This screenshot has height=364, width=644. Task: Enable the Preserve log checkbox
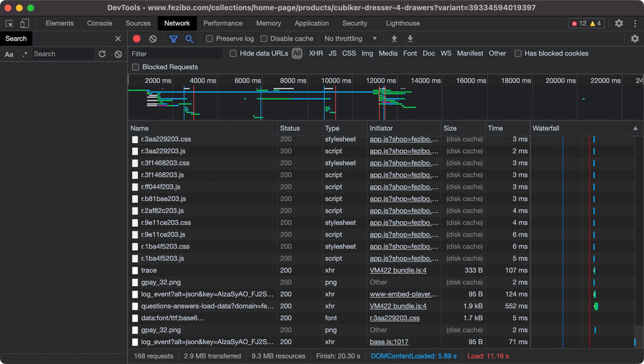coord(209,39)
